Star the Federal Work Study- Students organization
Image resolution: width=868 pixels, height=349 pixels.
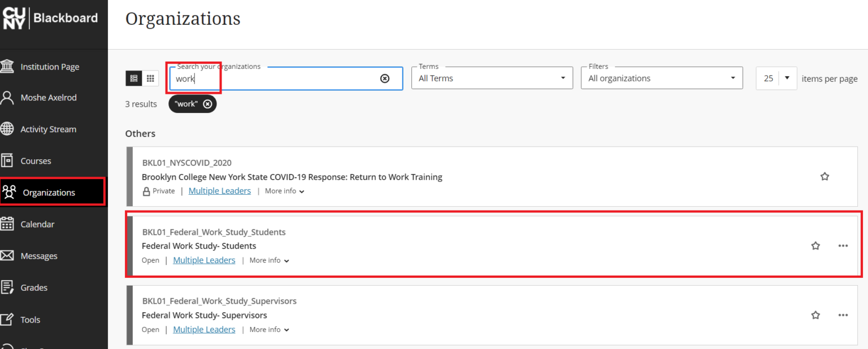point(815,246)
